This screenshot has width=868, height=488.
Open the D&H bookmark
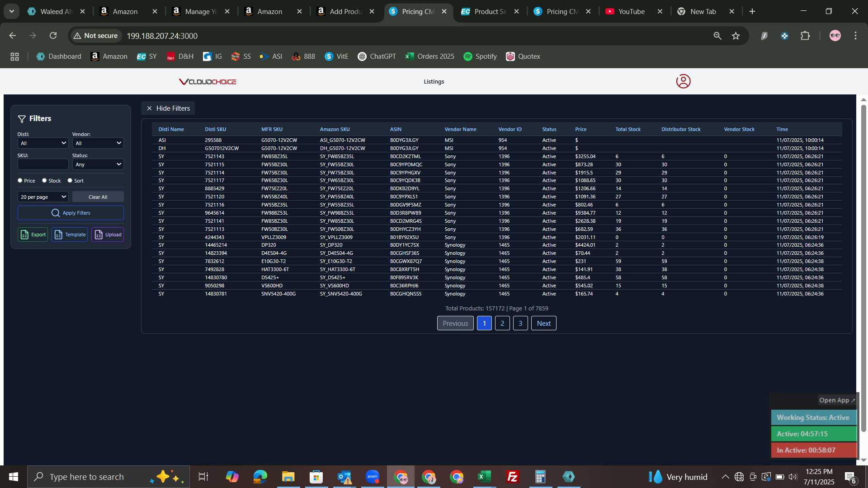tap(180, 56)
